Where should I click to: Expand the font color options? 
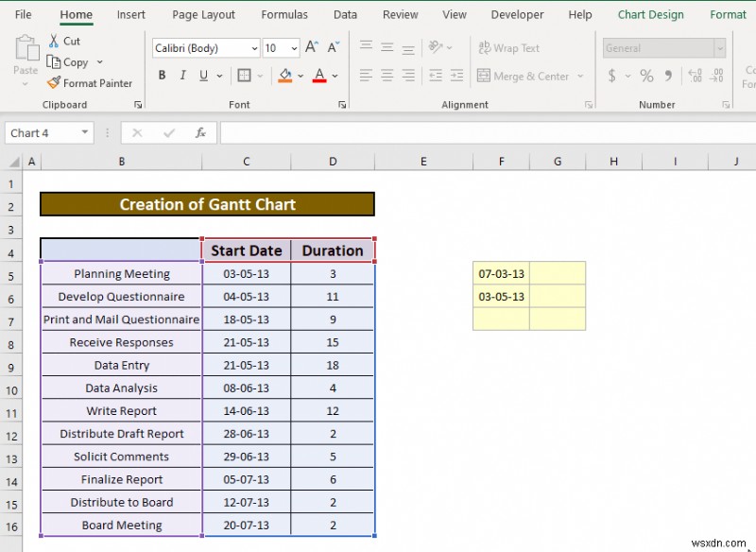coord(336,76)
